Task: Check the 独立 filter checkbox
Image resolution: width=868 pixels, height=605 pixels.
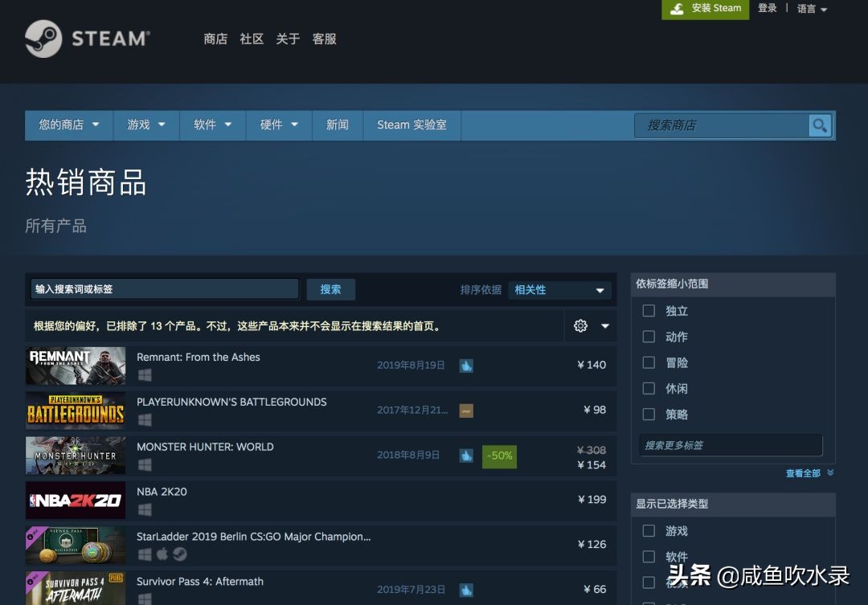Action: [x=649, y=311]
